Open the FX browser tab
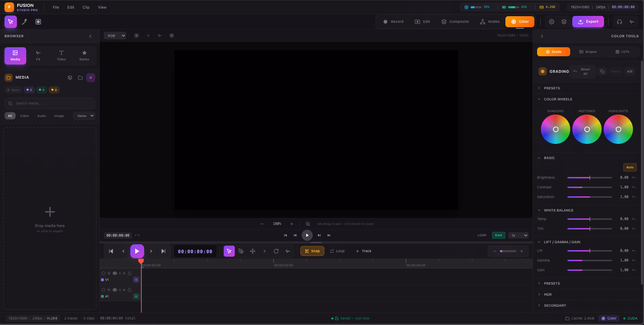 coord(38,56)
